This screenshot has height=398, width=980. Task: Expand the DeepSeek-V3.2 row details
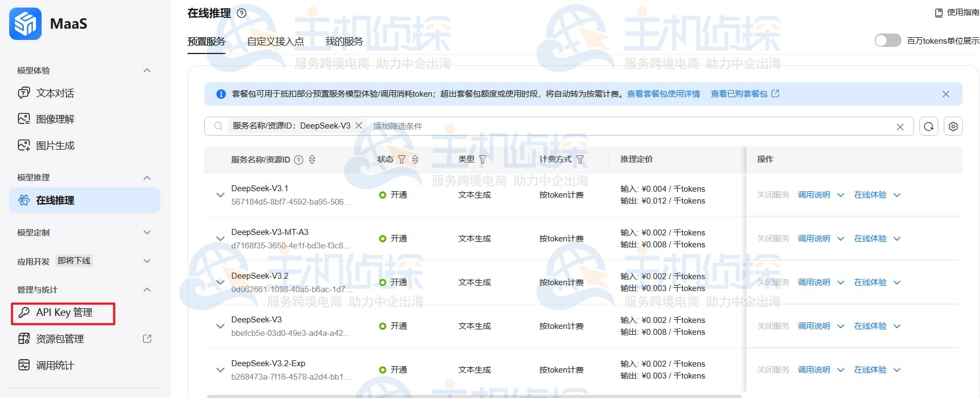tap(220, 282)
